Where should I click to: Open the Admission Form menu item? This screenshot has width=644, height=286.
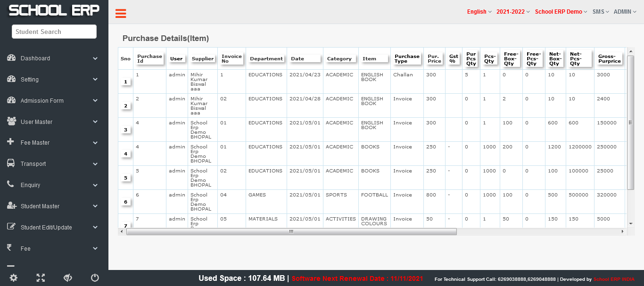coord(54,101)
